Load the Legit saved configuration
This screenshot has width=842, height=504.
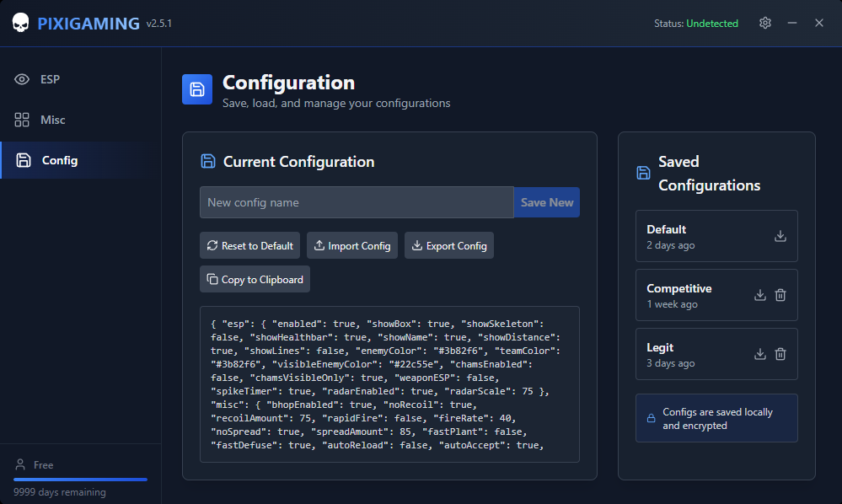click(760, 354)
